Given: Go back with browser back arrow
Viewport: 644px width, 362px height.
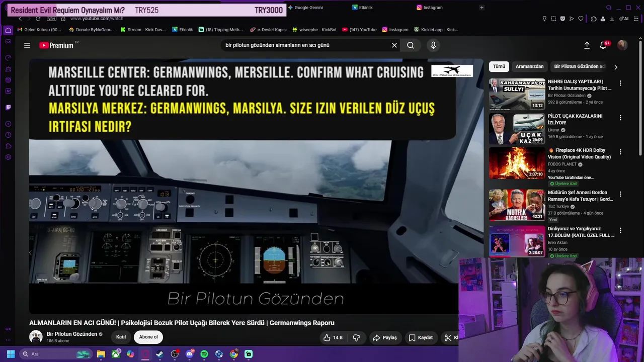Looking at the screenshot, I should [x=20, y=19].
